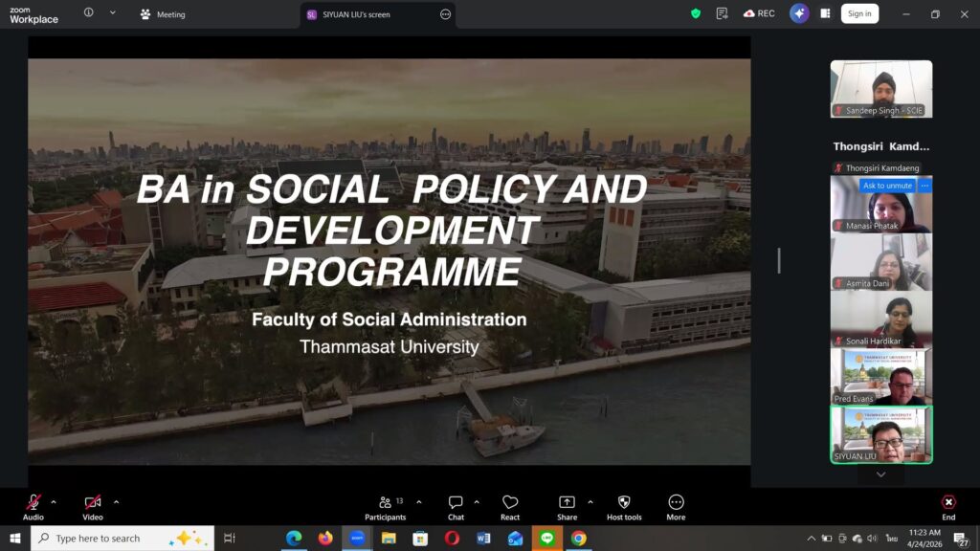Select Pred Evans video thumbnail
This screenshot has height=551, width=980.
click(x=881, y=377)
